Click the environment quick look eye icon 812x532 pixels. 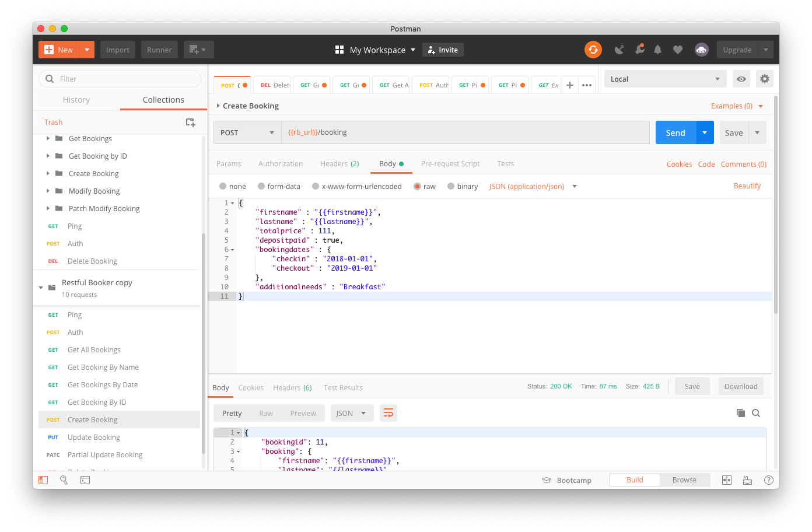point(741,79)
